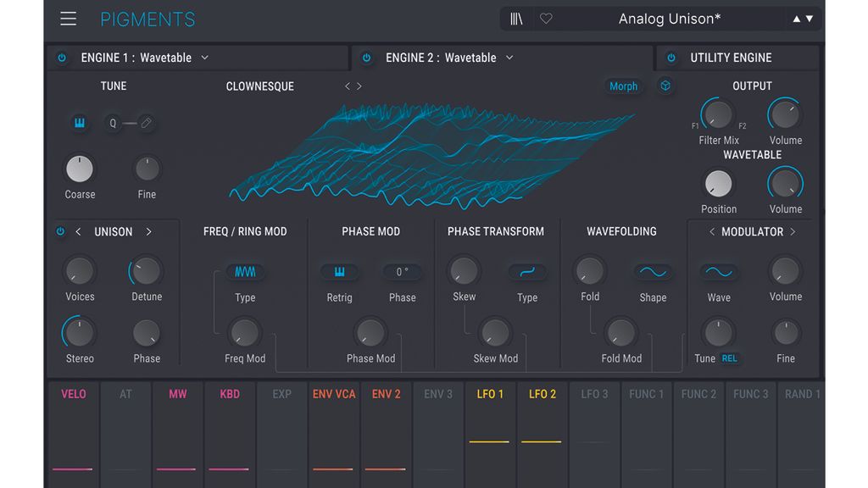Click the Retrig button in Phase Mod
The height and width of the screenshot is (488, 868).
coord(339,272)
